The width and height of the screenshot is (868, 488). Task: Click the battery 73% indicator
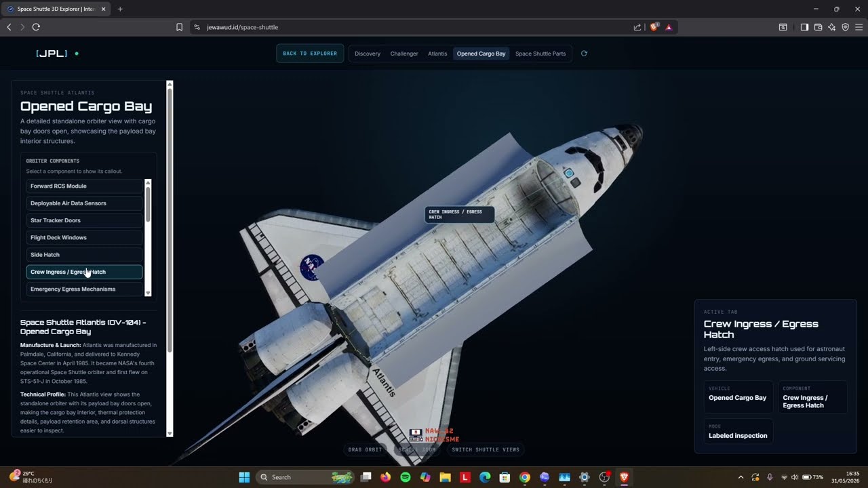pos(813,477)
